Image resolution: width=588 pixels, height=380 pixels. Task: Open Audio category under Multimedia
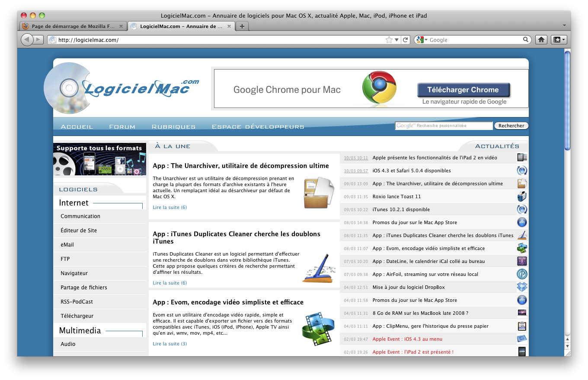click(x=100, y=344)
